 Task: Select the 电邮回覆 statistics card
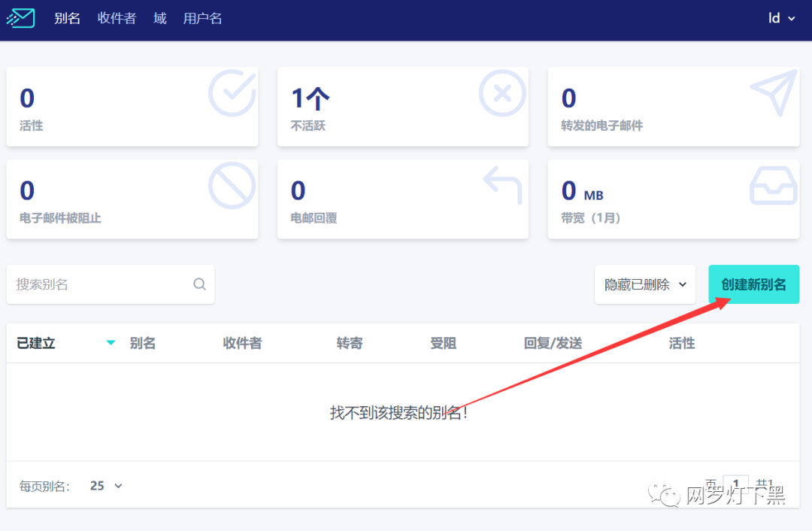point(403,199)
